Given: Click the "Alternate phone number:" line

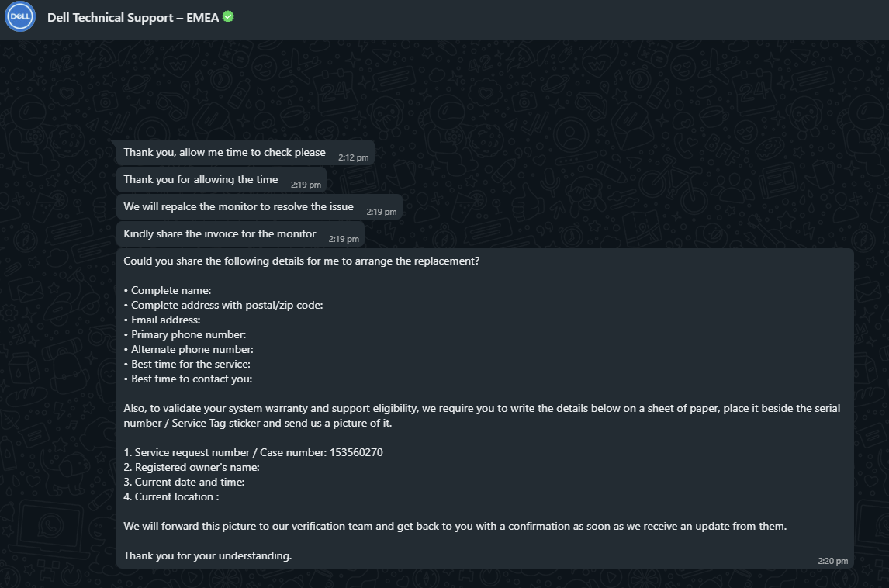Looking at the screenshot, I should pyautogui.click(x=189, y=349).
